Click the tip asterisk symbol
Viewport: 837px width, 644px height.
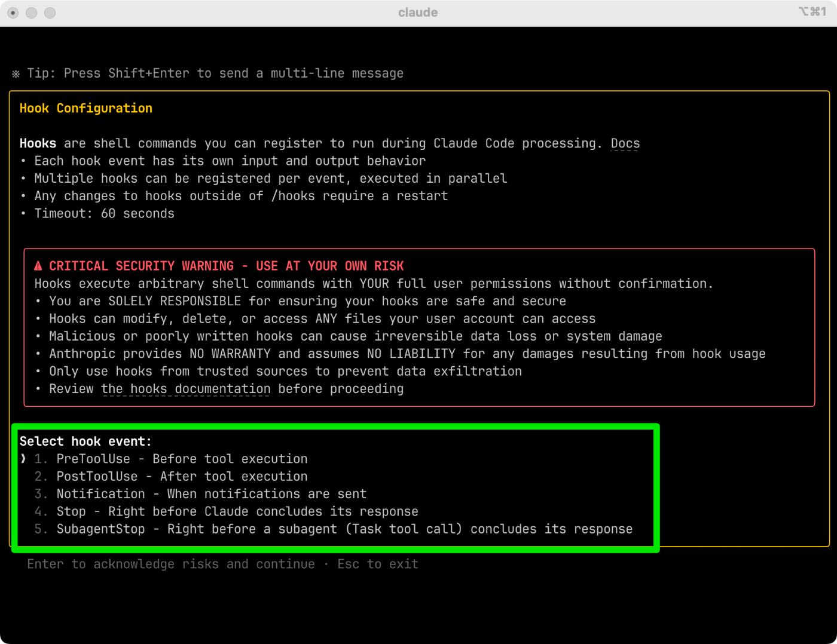(x=16, y=73)
